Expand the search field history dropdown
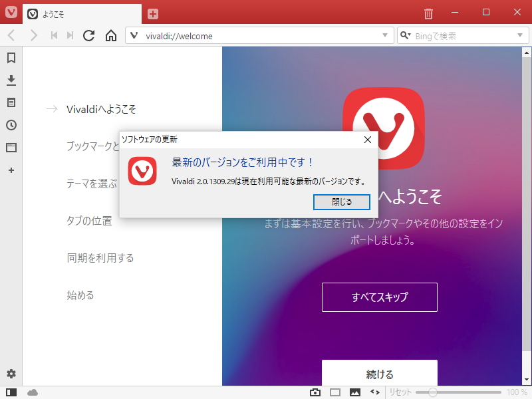Screen dimensions: 532x399 pyautogui.click(x=521, y=35)
